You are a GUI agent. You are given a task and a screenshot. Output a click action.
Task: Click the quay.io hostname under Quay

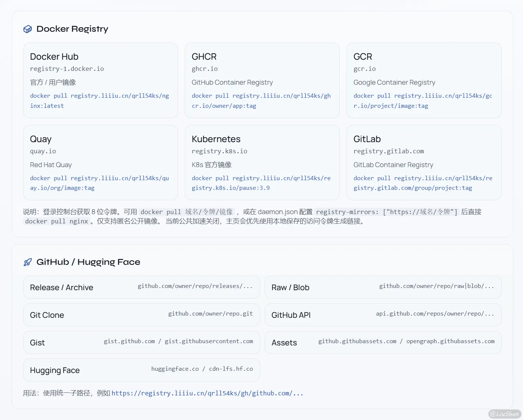(x=43, y=151)
